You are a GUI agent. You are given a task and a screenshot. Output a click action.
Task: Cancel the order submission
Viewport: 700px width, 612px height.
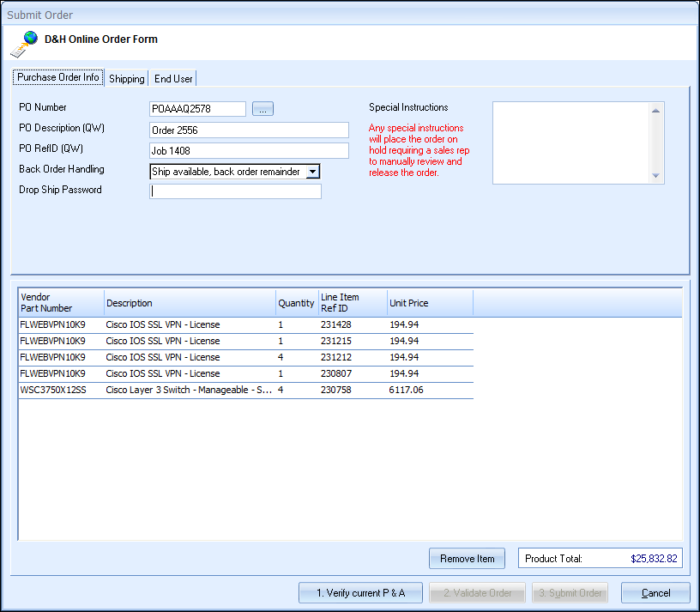(655, 593)
